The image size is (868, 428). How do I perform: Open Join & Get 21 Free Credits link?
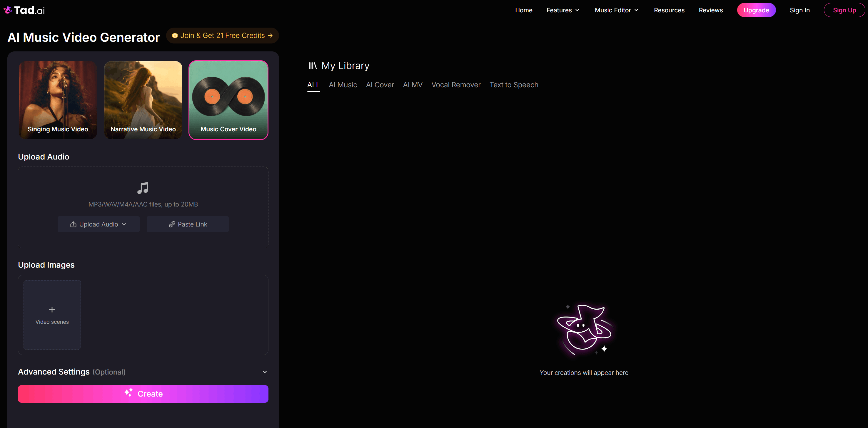click(222, 36)
